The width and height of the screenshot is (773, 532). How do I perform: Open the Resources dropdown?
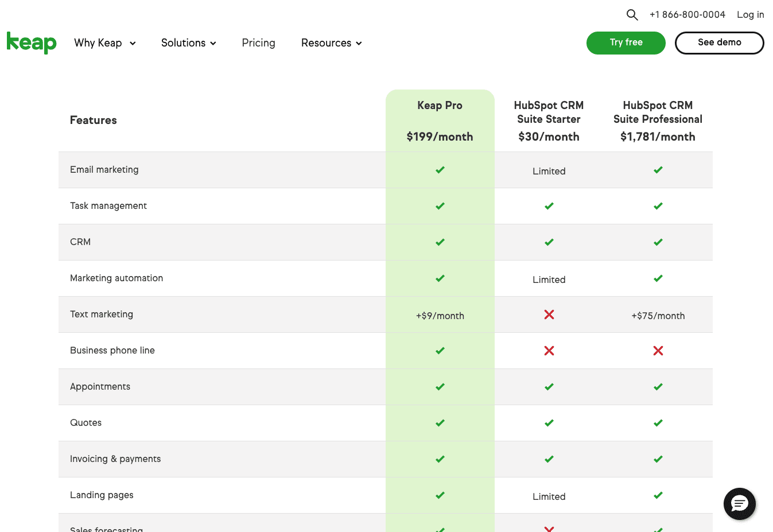tap(331, 43)
